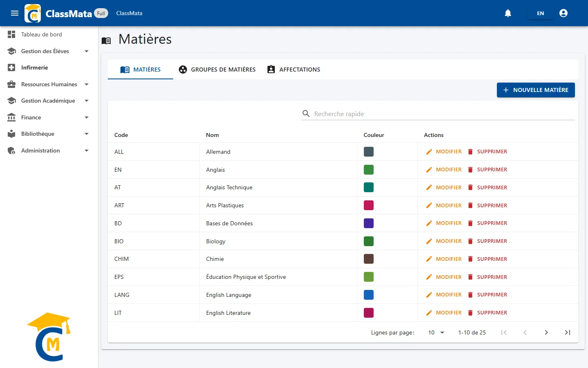Viewport: 588px width, 368px height.
Task: Open the hamburger navigation menu
Action: (x=15, y=13)
